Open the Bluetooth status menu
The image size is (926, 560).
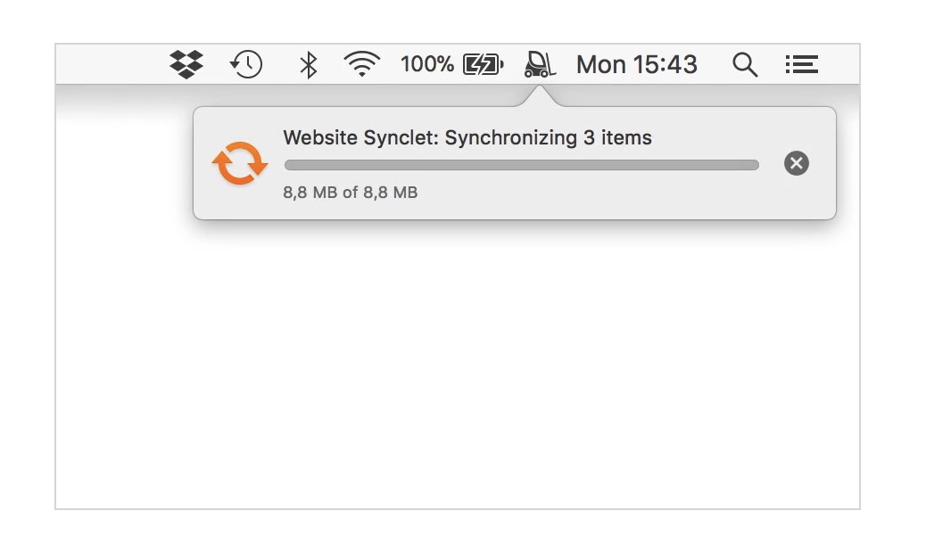coord(308,64)
